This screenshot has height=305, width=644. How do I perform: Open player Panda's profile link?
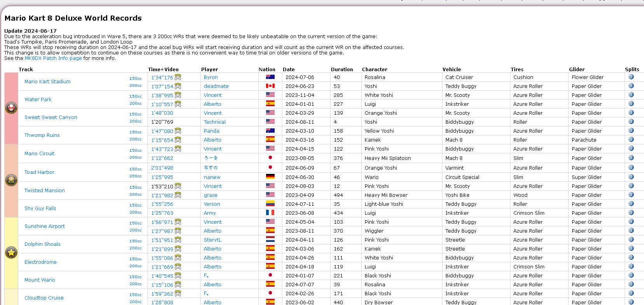coord(212,131)
